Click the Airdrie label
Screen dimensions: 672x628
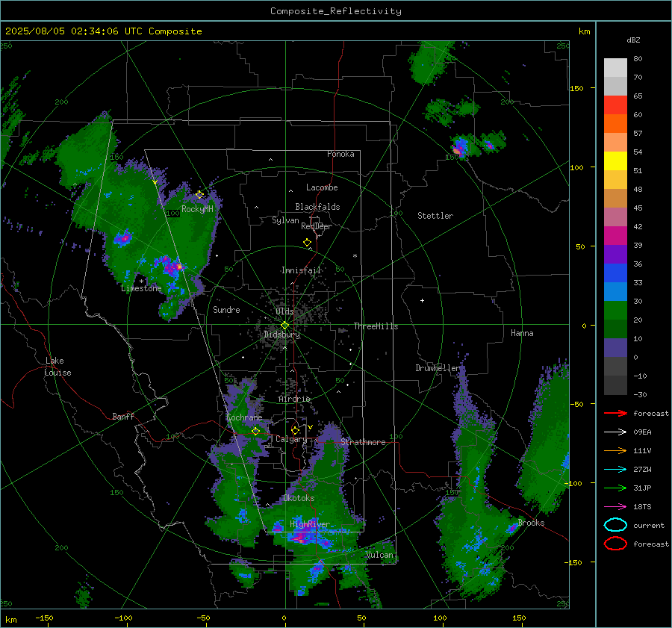pyautogui.click(x=294, y=399)
